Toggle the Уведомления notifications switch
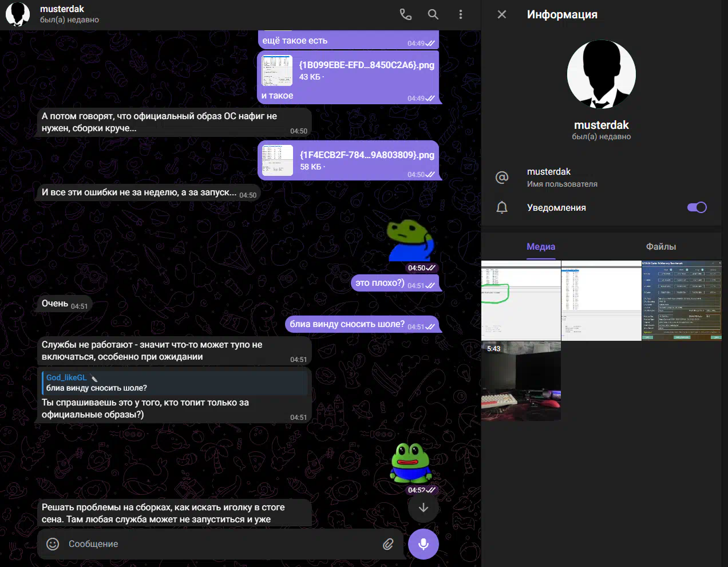The image size is (728, 567). coord(697,207)
